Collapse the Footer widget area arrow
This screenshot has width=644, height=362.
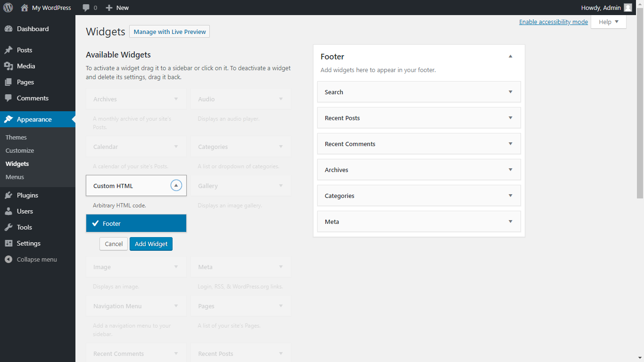[x=510, y=57]
